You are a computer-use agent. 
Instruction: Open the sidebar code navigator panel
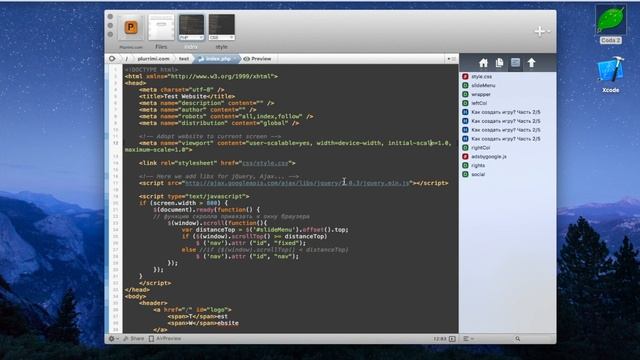point(516,63)
